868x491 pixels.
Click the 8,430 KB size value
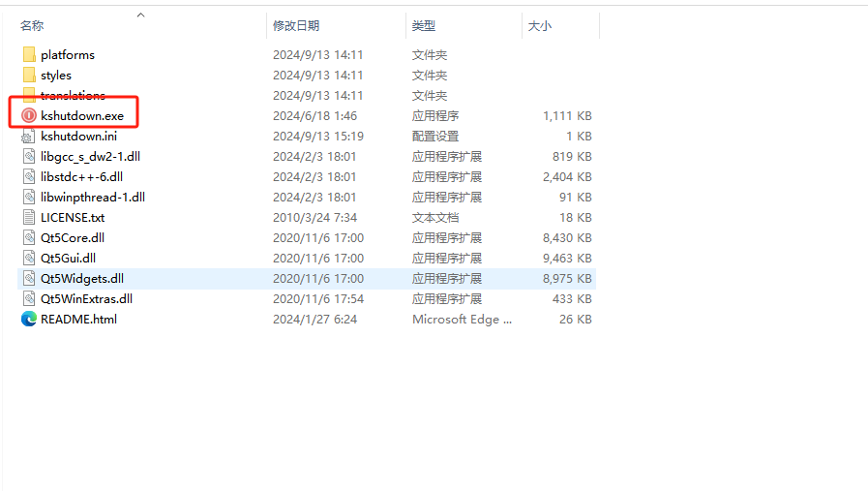click(567, 237)
